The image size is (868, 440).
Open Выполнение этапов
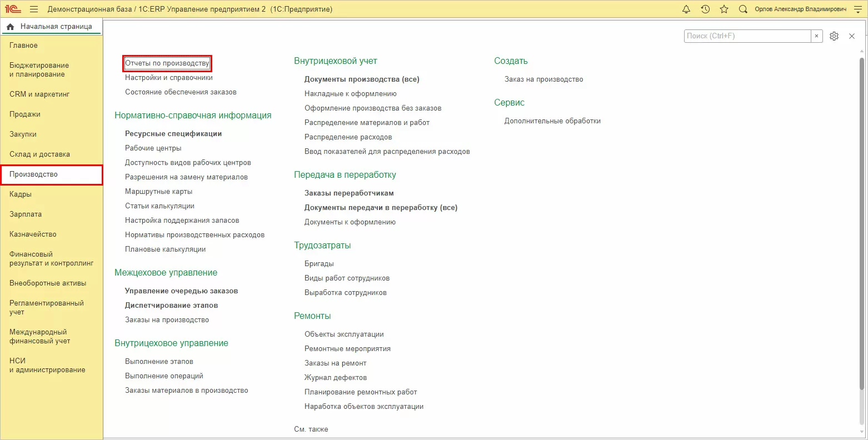pos(159,362)
